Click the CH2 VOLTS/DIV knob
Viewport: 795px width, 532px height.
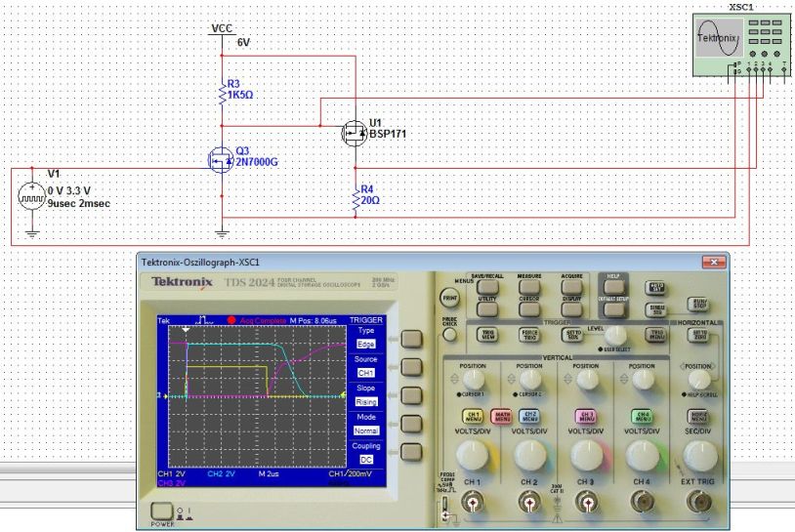click(x=531, y=455)
